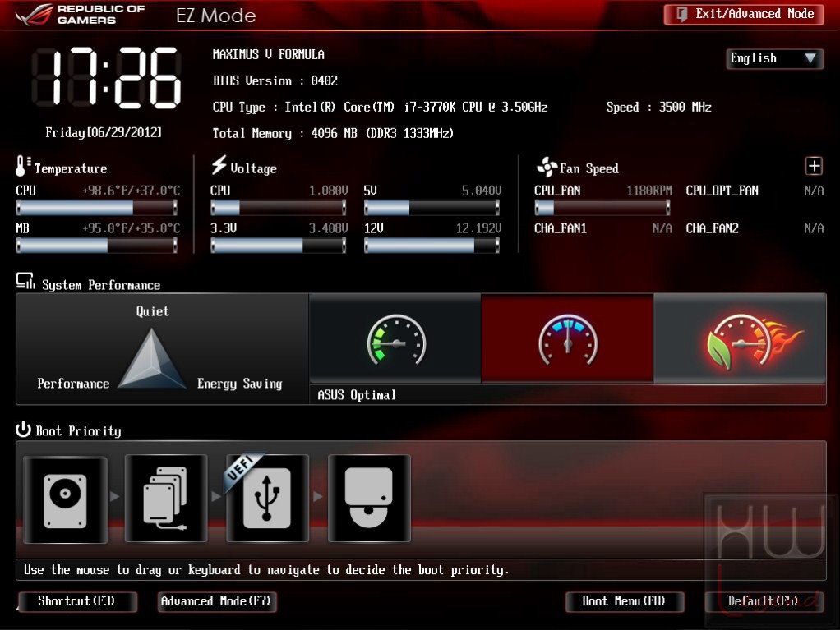Screen dimensions: 840x630
Task: Click the 17:26 system clock
Action: click(106, 78)
